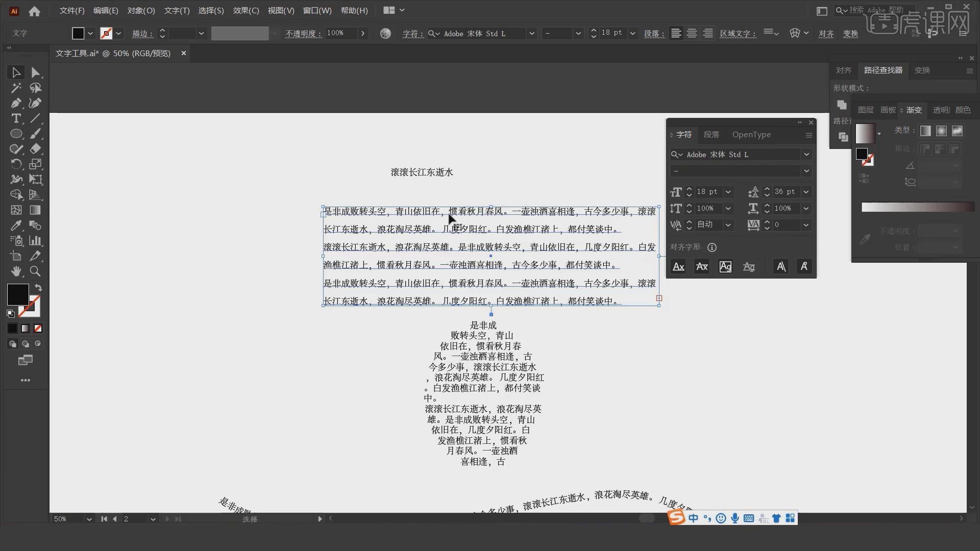
Task: Open 对象(O) menu
Action: tap(141, 10)
